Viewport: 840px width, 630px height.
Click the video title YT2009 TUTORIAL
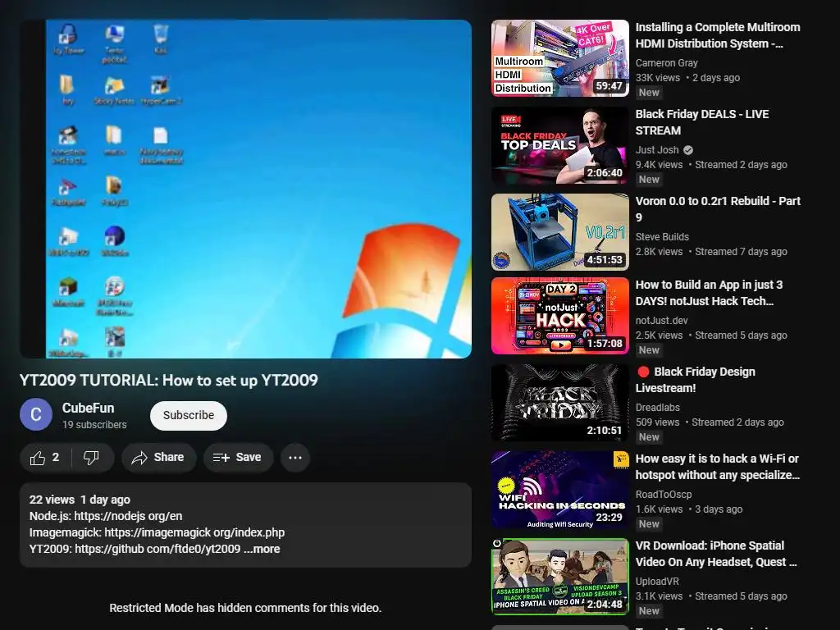click(169, 381)
